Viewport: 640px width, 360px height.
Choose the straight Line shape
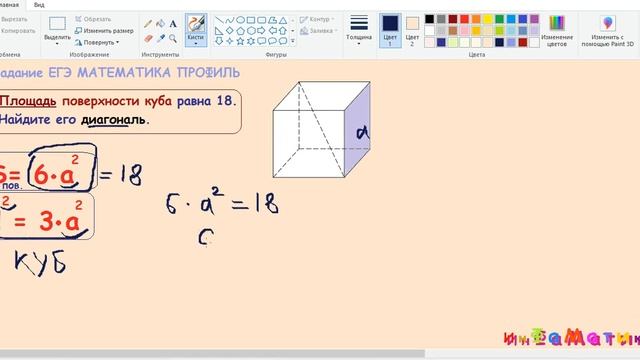[219, 20]
